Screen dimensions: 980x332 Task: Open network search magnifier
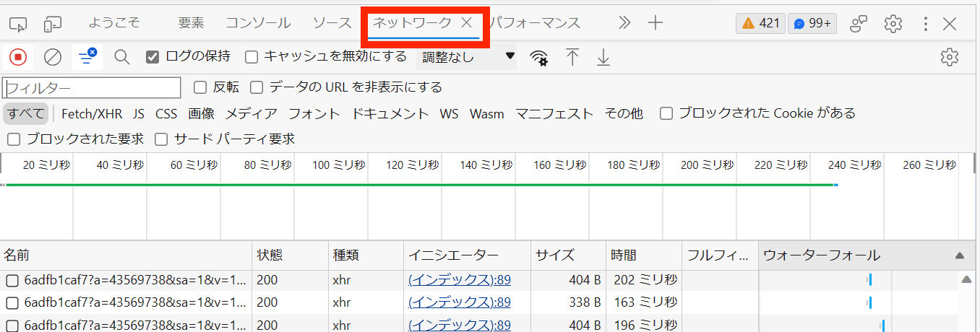[122, 57]
